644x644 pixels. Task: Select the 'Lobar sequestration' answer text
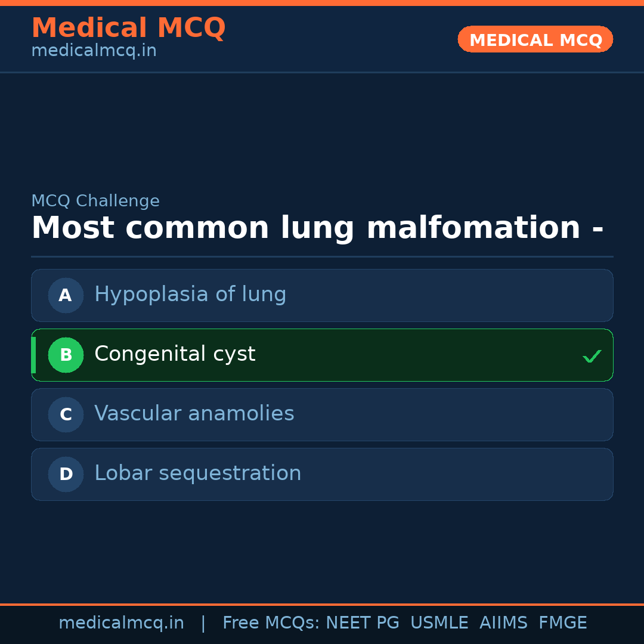pyautogui.click(x=198, y=473)
